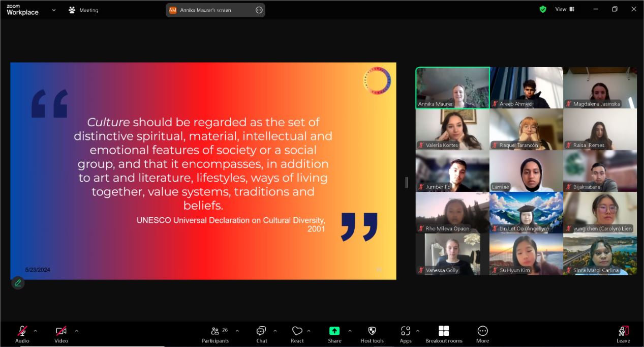Turn on camera with Video button
Image resolution: width=644 pixels, height=347 pixels.
pos(61,331)
